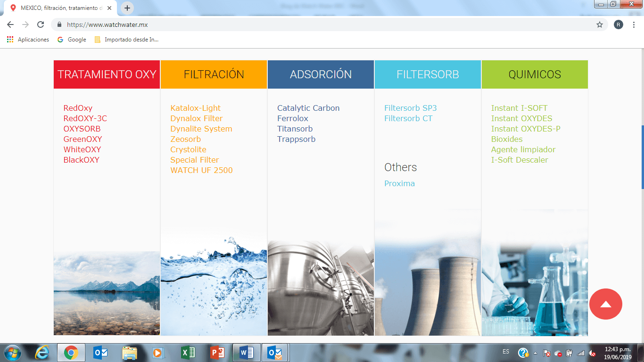Open the Agente limpiador link

point(523,149)
